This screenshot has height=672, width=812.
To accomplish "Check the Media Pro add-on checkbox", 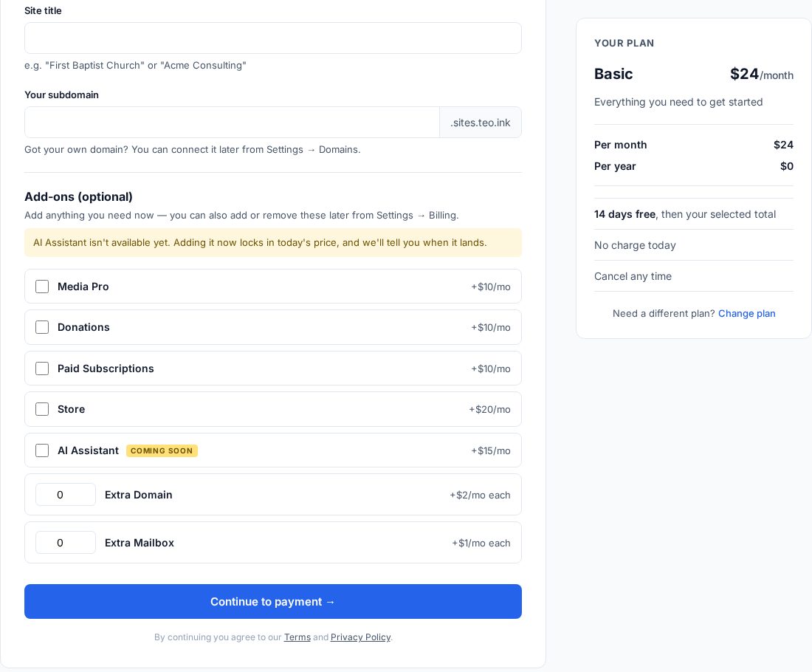I will [42, 287].
